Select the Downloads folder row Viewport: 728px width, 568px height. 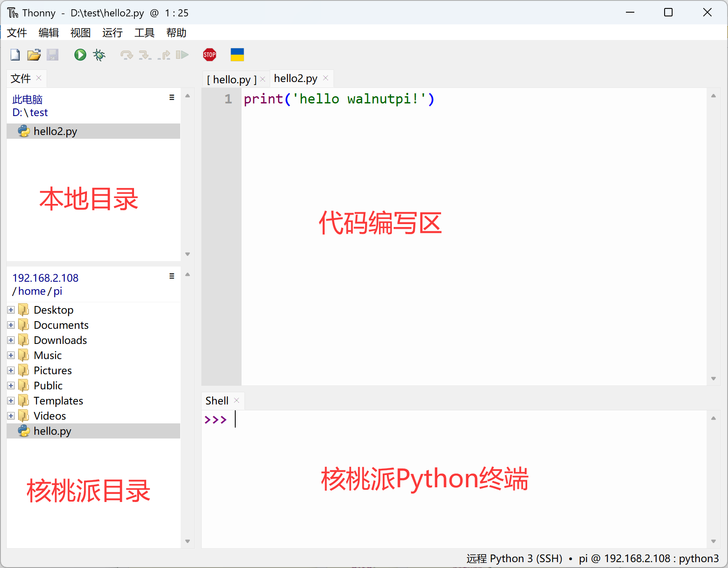coord(94,340)
